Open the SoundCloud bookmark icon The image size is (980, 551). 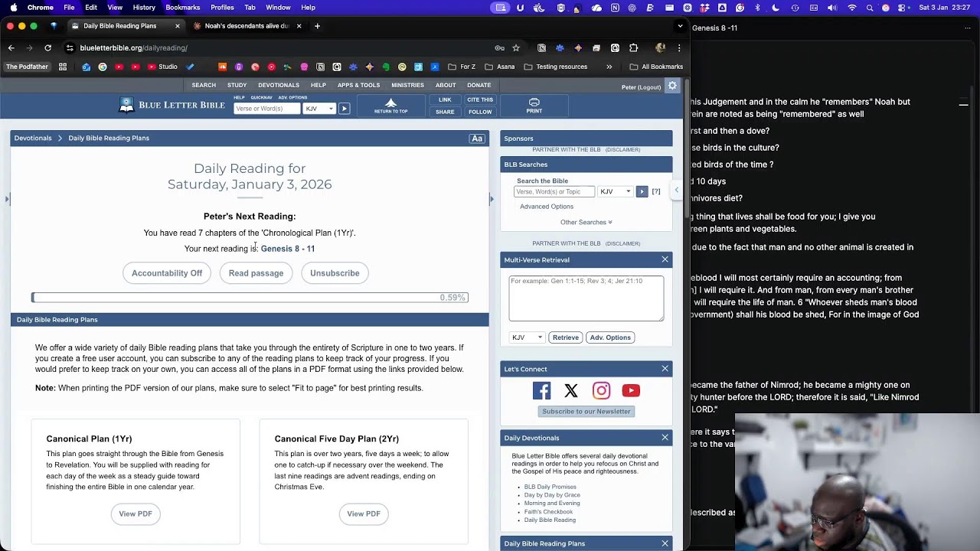pyautogui.click(x=223, y=67)
